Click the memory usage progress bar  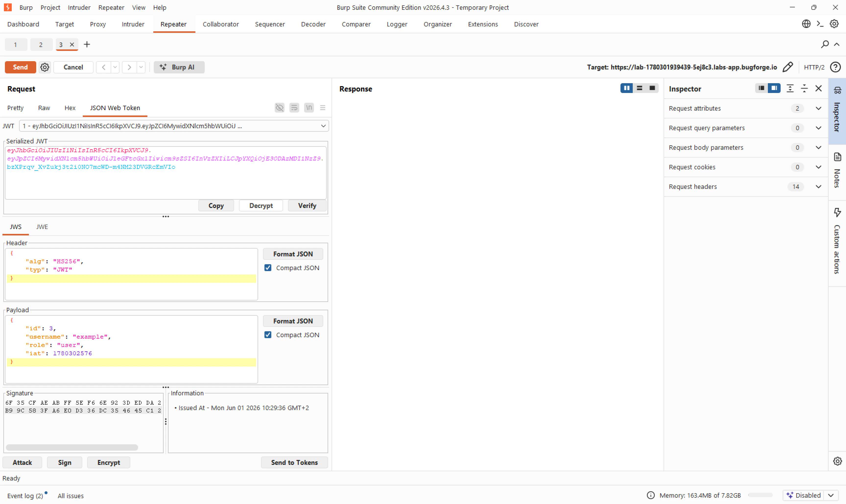coord(760,495)
